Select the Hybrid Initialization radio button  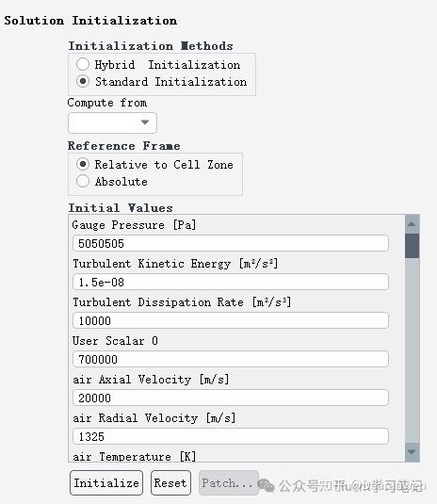tap(83, 64)
